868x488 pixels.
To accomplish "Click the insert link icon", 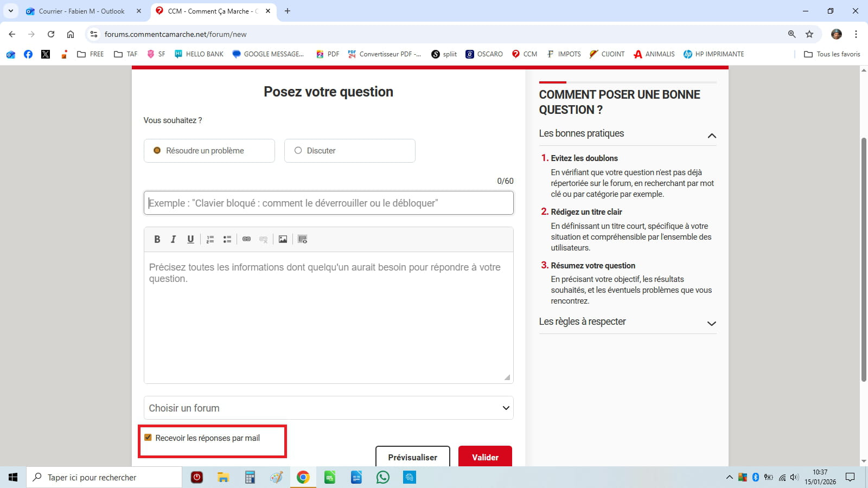I will [246, 239].
